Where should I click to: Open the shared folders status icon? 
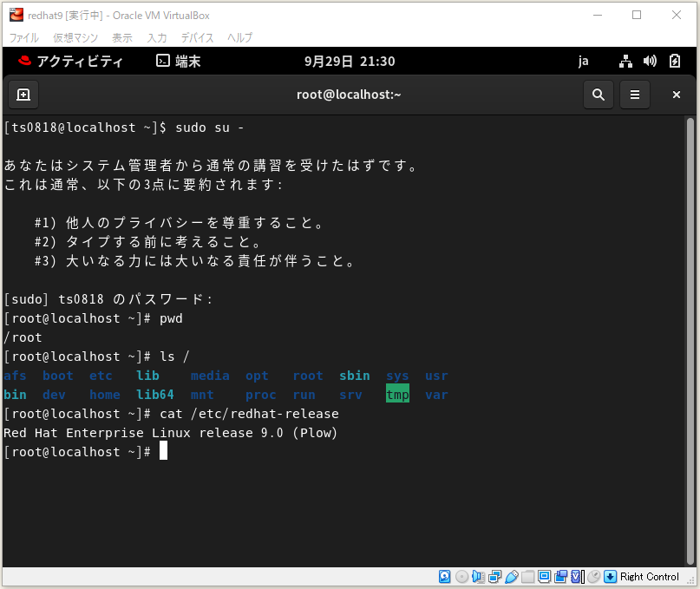tap(527, 577)
